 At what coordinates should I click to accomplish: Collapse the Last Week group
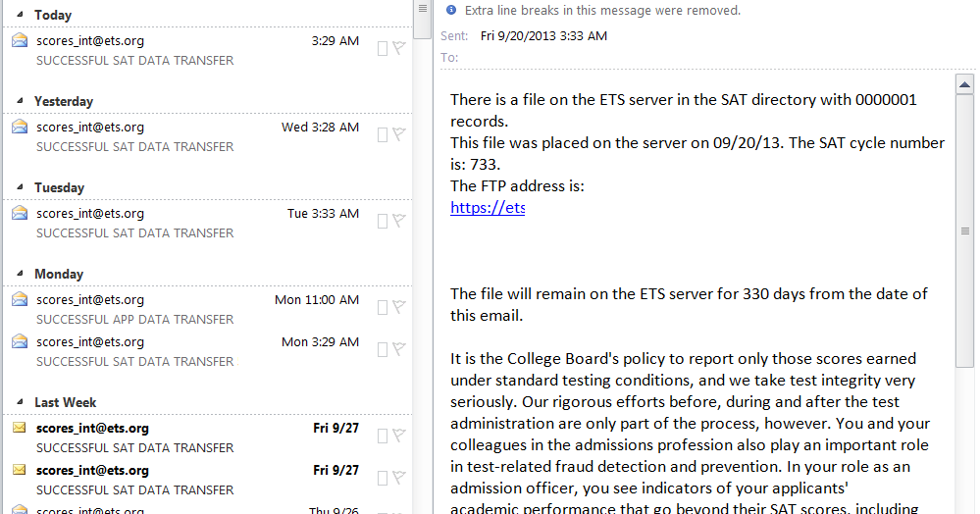[x=19, y=403]
